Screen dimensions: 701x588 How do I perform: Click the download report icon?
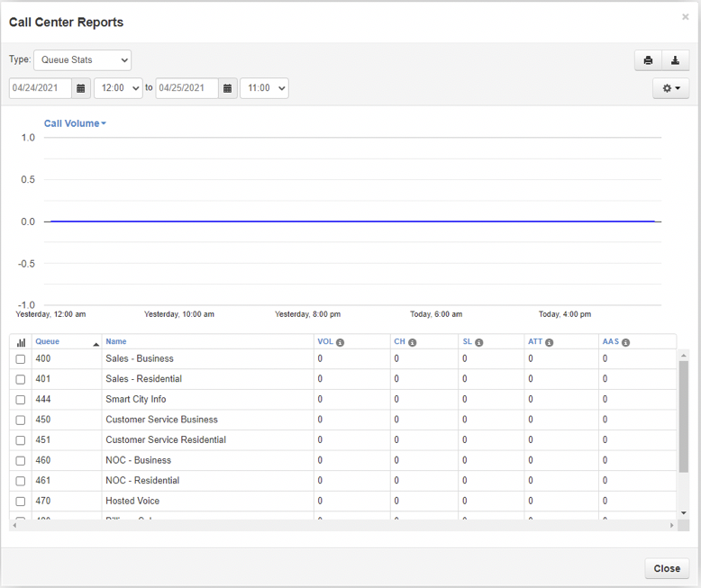pos(676,60)
